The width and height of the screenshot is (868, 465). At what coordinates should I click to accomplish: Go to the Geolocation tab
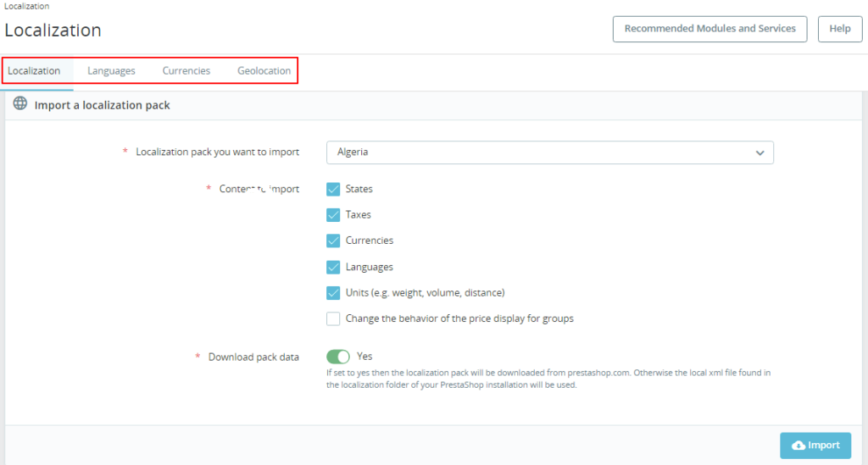[264, 71]
